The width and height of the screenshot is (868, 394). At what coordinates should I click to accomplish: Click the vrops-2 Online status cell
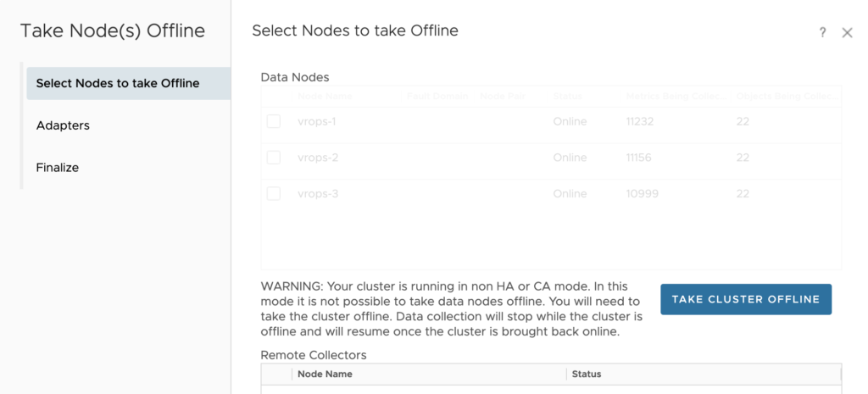[x=570, y=158]
